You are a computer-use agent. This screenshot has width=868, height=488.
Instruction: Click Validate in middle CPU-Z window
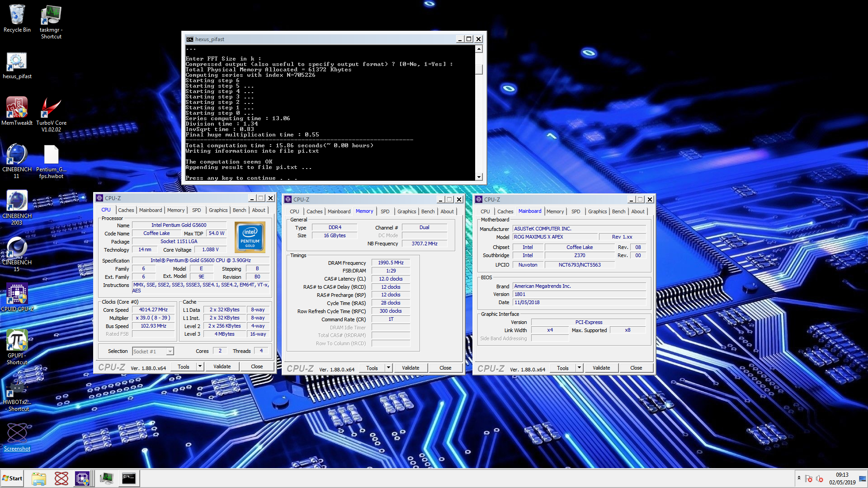(x=410, y=368)
